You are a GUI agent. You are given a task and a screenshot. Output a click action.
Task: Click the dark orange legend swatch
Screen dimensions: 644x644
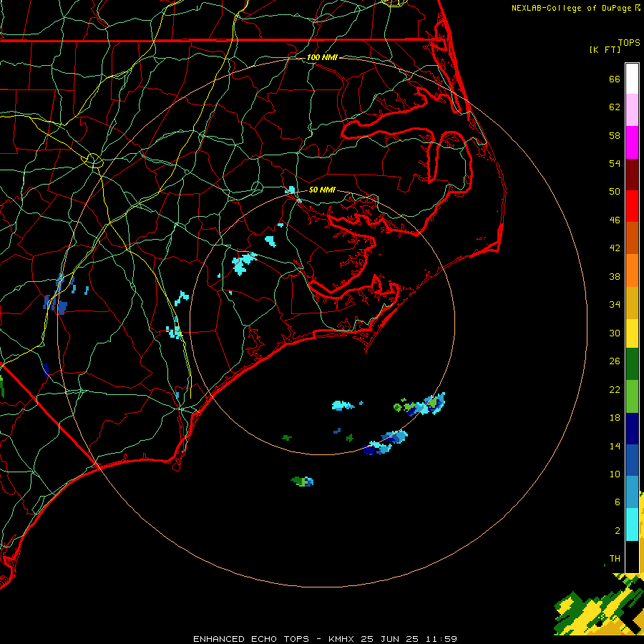632,238
